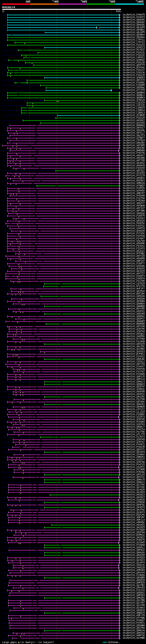Open hit UniRef100_Q3OCC3
The width and height of the screenshot is (146, 644).
(133, 48)
